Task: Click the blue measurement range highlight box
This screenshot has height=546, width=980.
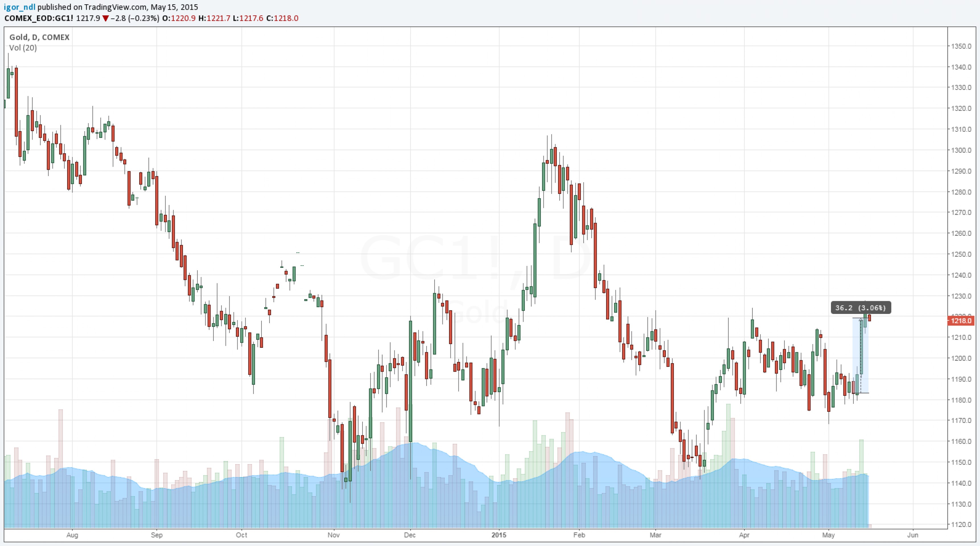Action: [x=857, y=355]
